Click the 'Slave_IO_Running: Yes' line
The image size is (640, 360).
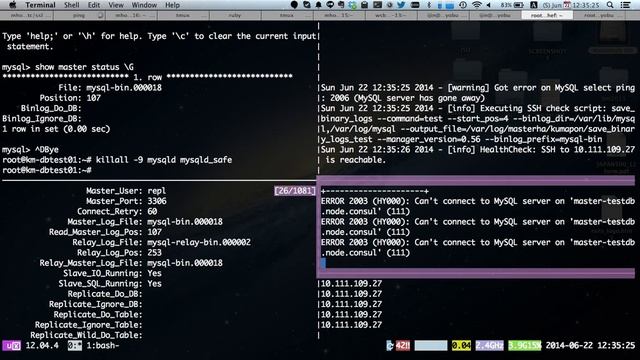[112, 273]
